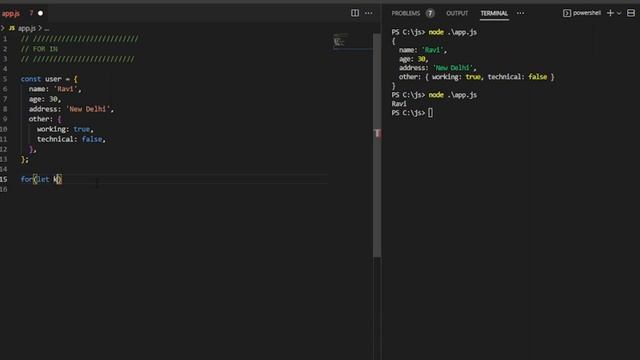Click the red error marker in overview ruler
Image resolution: width=640 pixels, height=360 pixels.
tap(378, 133)
